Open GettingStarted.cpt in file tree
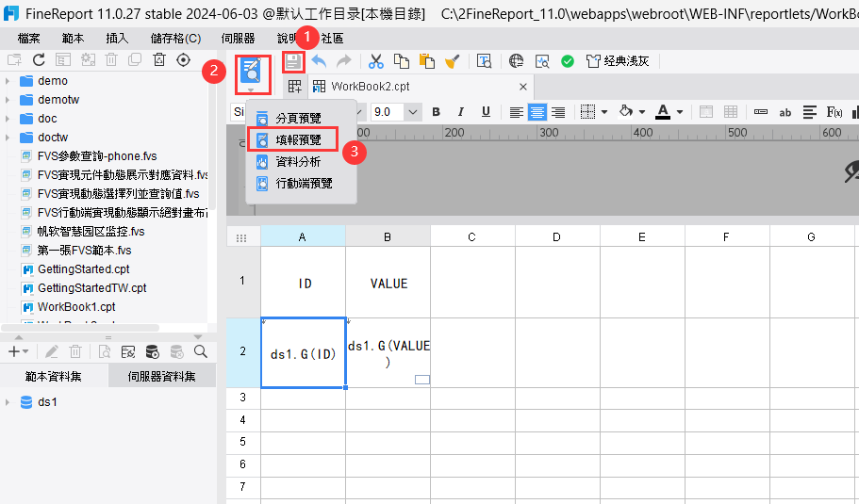 pyautogui.click(x=83, y=269)
